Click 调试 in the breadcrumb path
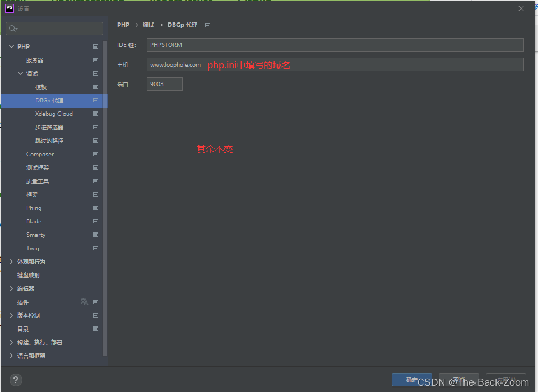The image size is (538, 392). pos(149,25)
